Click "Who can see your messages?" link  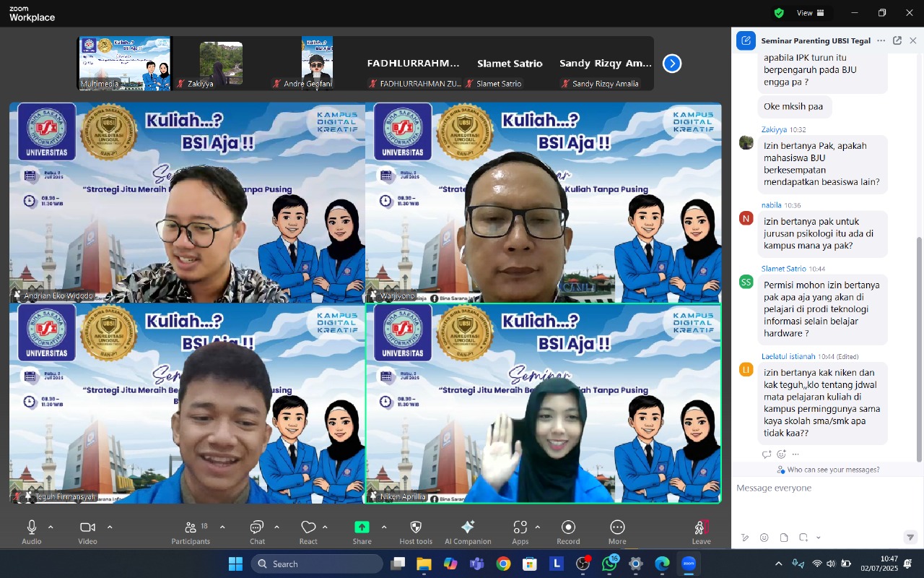pyautogui.click(x=828, y=470)
